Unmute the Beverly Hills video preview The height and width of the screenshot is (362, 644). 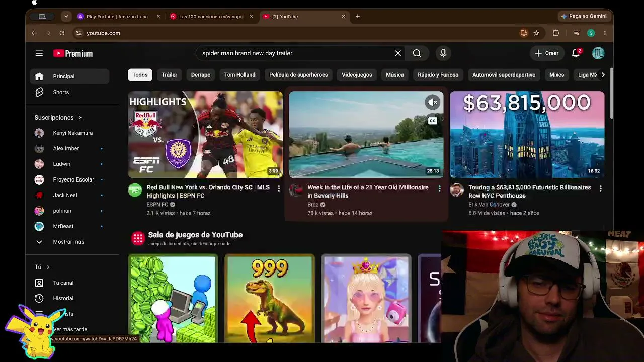point(433,102)
